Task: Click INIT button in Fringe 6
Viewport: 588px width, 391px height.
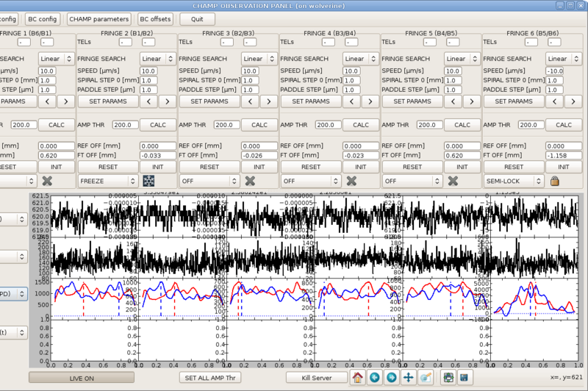Action: coord(564,167)
